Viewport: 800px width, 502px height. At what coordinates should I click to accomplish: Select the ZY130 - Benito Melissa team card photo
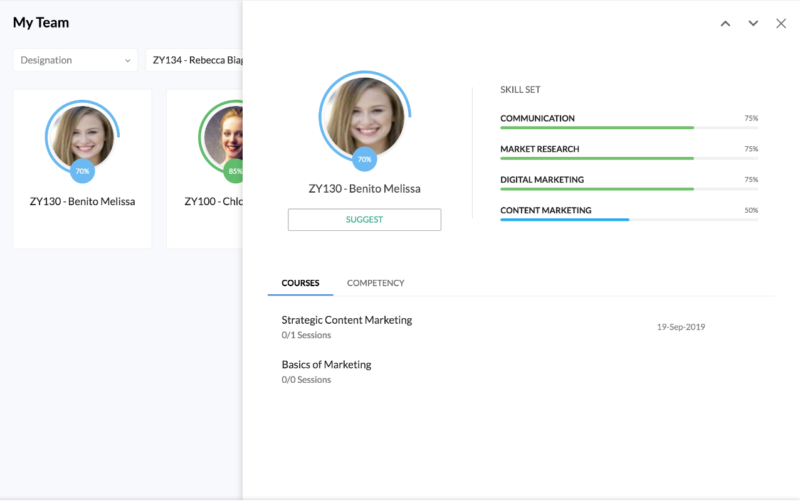82,135
